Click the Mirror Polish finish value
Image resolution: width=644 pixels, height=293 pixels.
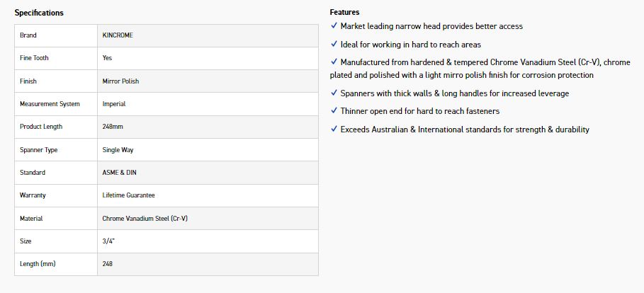coord(120,81)
